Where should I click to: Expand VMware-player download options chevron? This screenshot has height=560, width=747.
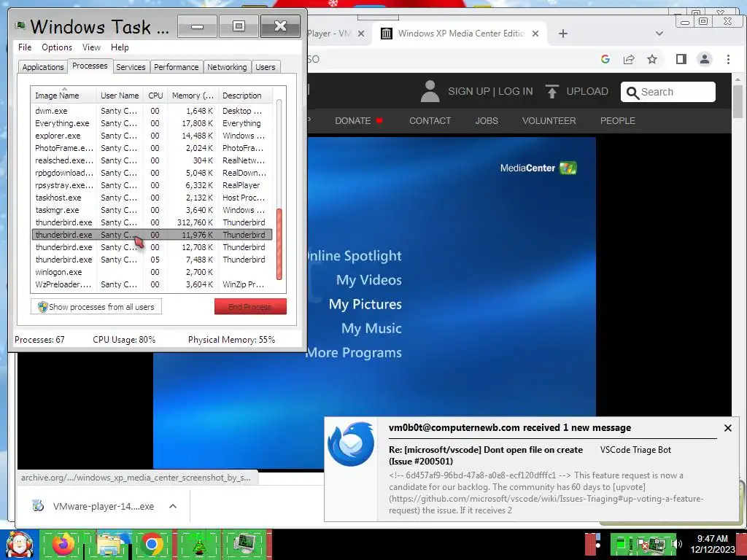(173, 506)
